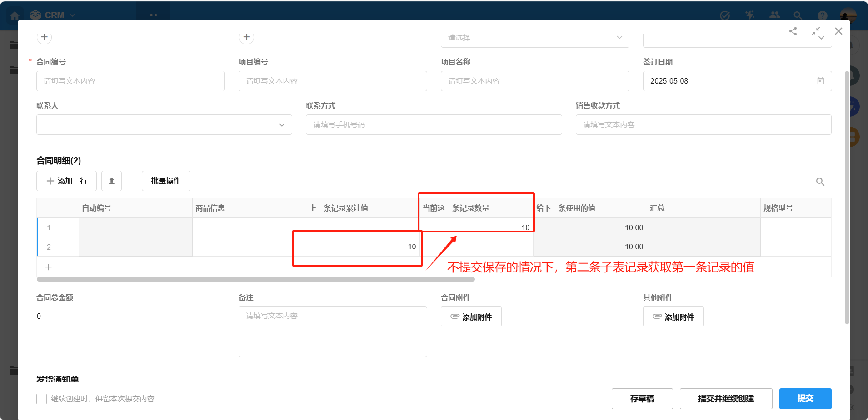Click row 1's 给下一条使用的值 cell showing 10.00
The image size is (868, 420).
590,227
